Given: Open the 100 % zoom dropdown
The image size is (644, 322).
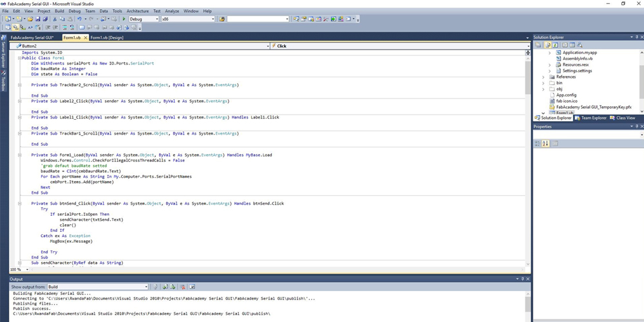Looking at the screenshot, I should tap(27, 269).
